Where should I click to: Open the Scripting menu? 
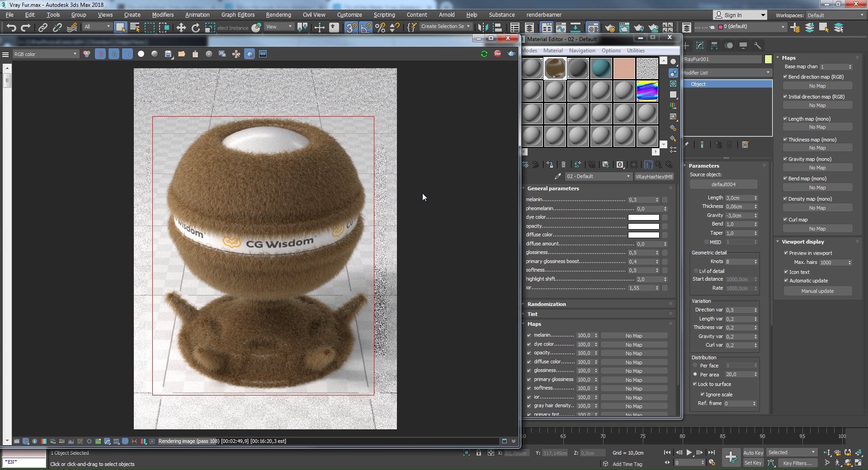[384, 15]
